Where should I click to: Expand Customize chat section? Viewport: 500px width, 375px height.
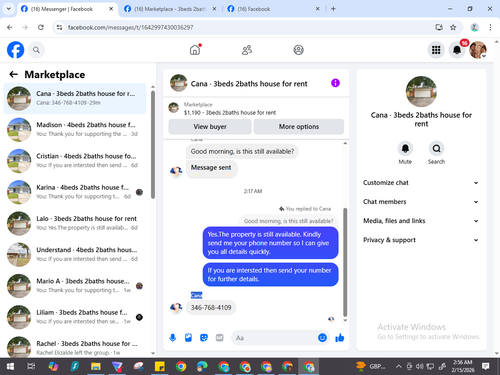point(421,183)
